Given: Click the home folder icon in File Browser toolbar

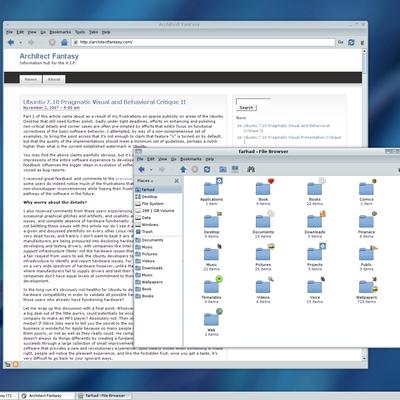Looking at the screenshot, I should pyautogui.click(x=223, y=169).
